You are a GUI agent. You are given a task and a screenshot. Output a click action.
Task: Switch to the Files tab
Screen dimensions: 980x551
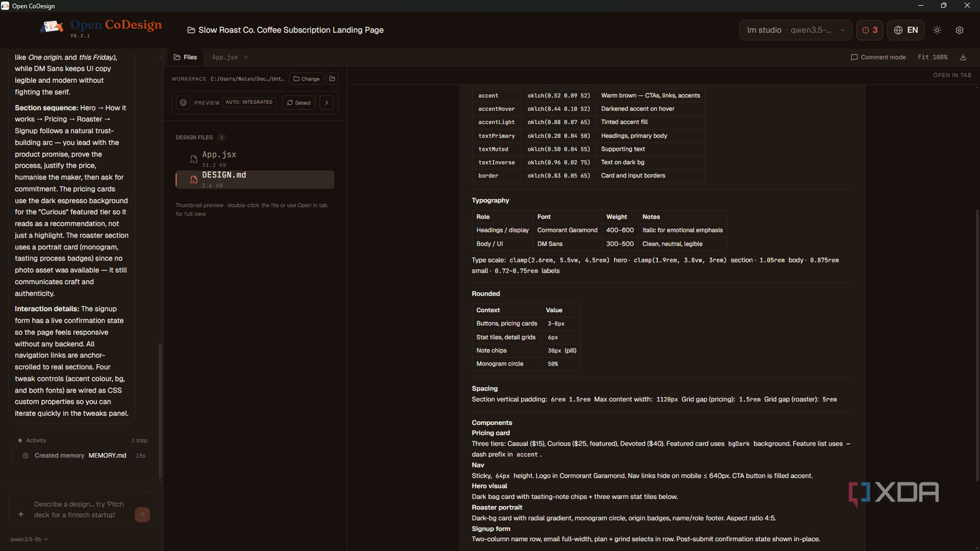point(185,57)
